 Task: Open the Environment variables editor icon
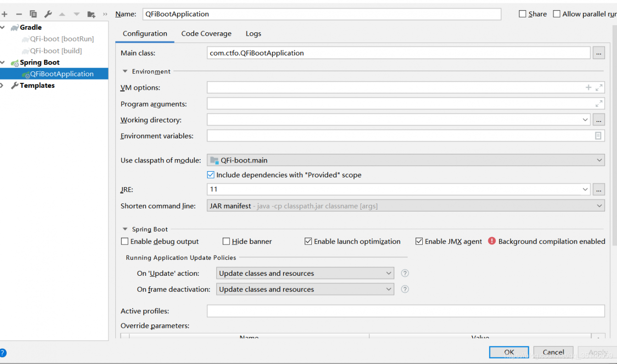click(598, 136)
